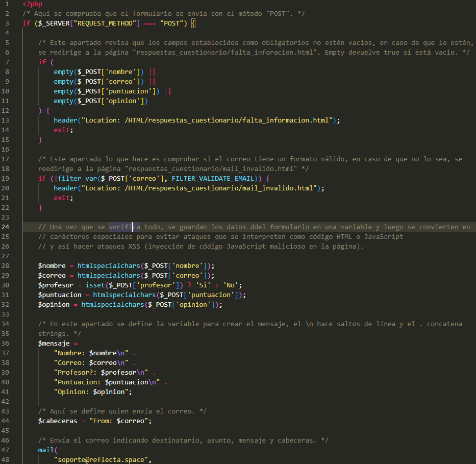Click "soporte@reflecta.space" string on line 48
This screenshot has width=476, height=464.
(101, 460)
